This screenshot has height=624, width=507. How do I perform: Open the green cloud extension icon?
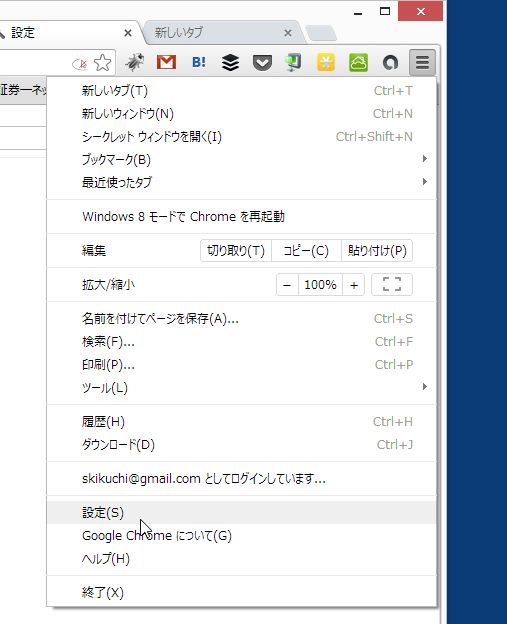pos(358,62)
